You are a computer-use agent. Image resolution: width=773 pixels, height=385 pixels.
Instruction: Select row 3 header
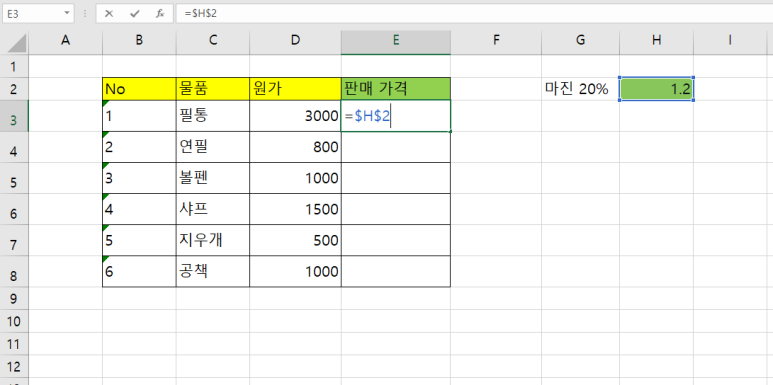[x=14, y=116]
